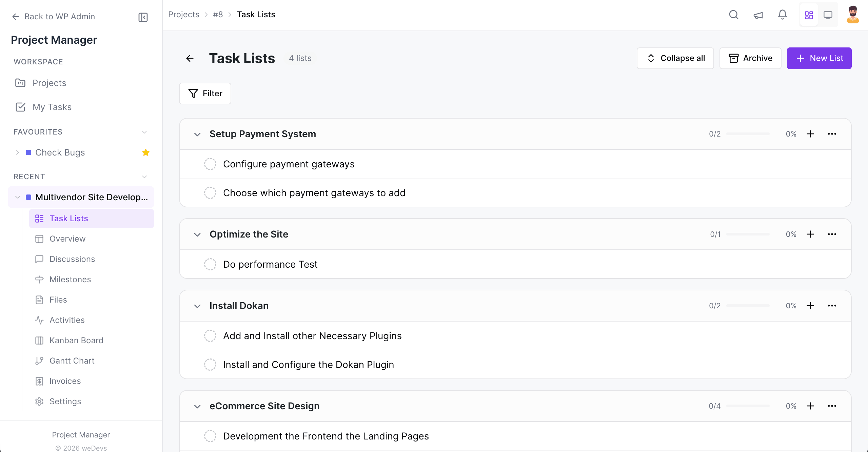Check off Install and Configure Dokan Plugin
Viewport: 868px width, 452px height.
[210, 365]
